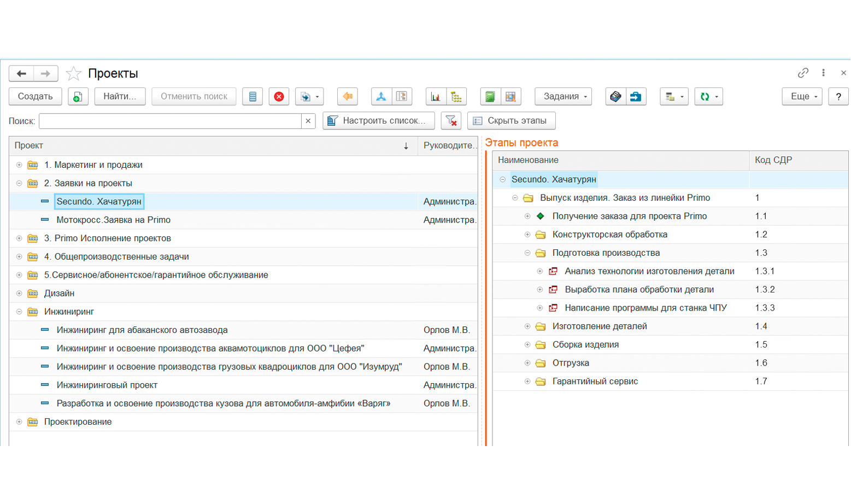Click into the Поиск search field
The image size is (851, 504).
(171, 121)
